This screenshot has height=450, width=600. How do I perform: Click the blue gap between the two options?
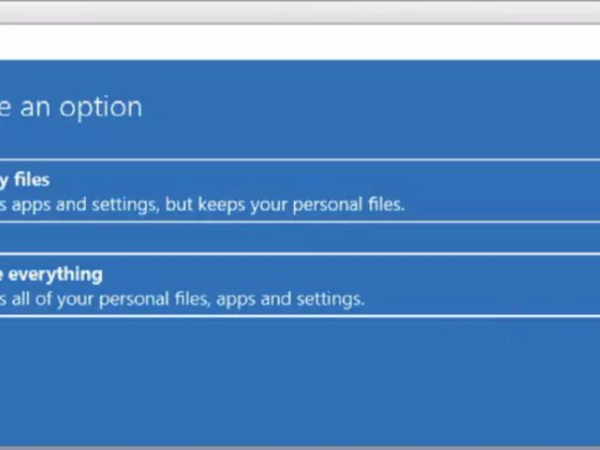click(x=300, y=238)
